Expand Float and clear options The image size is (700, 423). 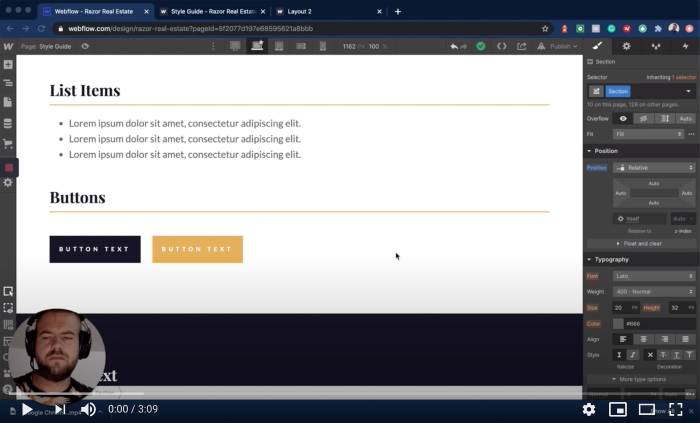click(642, 244)
